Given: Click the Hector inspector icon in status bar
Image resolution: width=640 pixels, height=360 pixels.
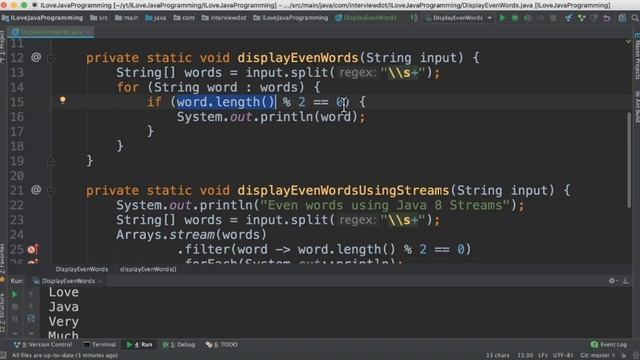Looking at the screenshot, I should pyautogui.click(x=635, y=356).
